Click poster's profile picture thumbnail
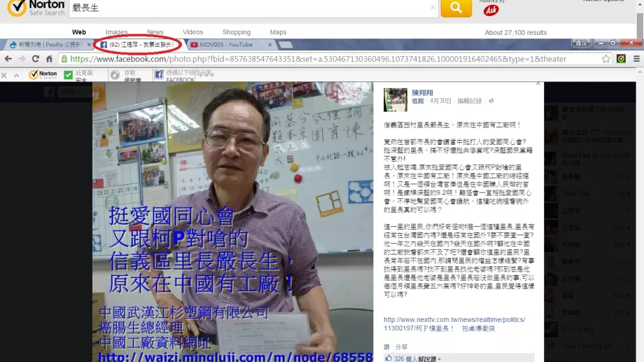The height and width of the screenshot is (362, 644). click(x=395, y=100)
